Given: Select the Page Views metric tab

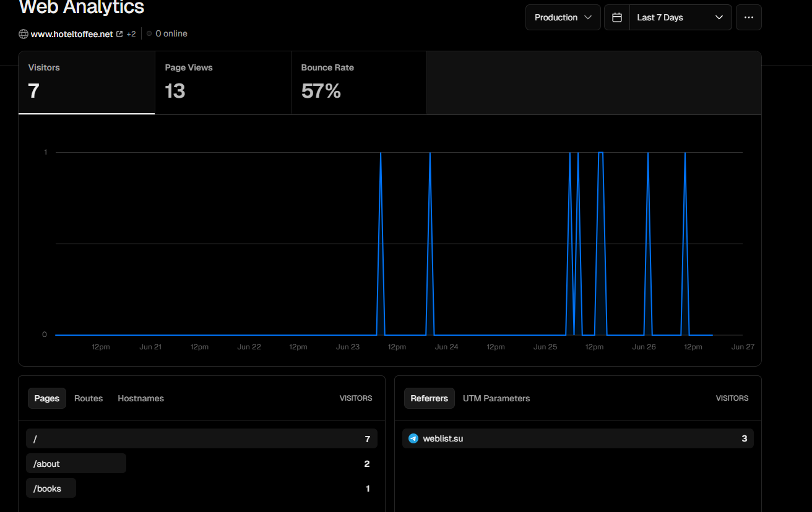Looking at the screenshot, I should 223,83.
